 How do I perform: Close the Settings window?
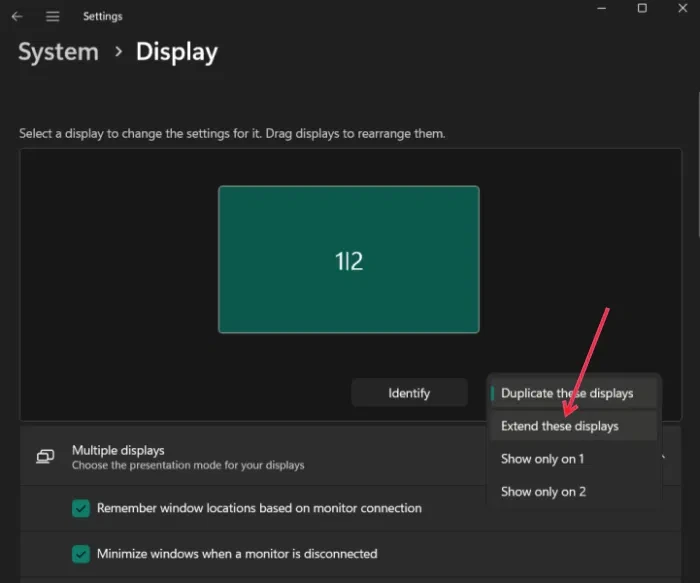(683, 8)
